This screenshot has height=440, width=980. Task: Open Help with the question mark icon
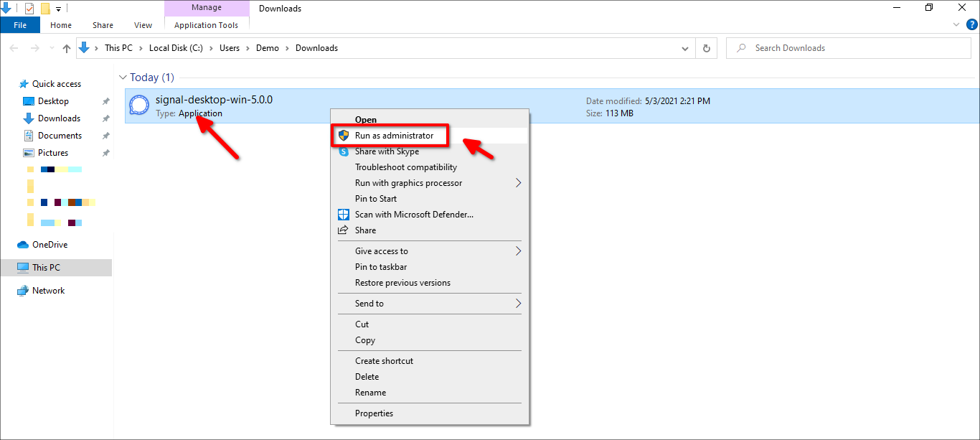point(972,24)
